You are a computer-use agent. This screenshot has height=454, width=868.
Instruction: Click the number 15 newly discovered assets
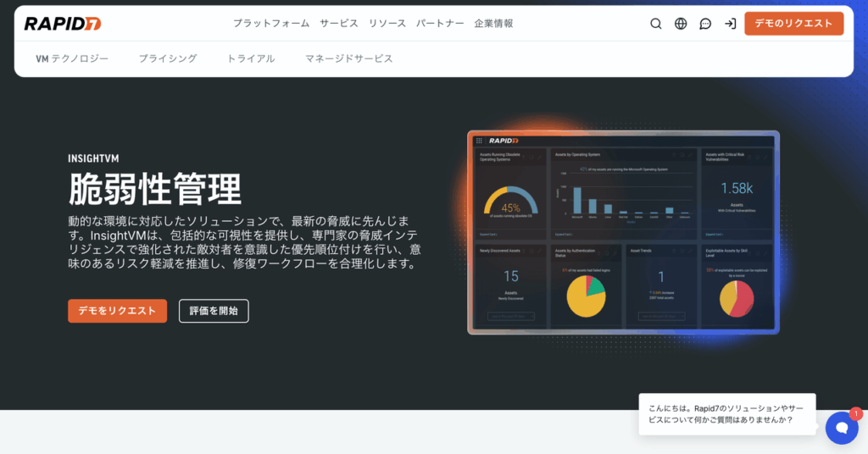click(x=511, y=276)
